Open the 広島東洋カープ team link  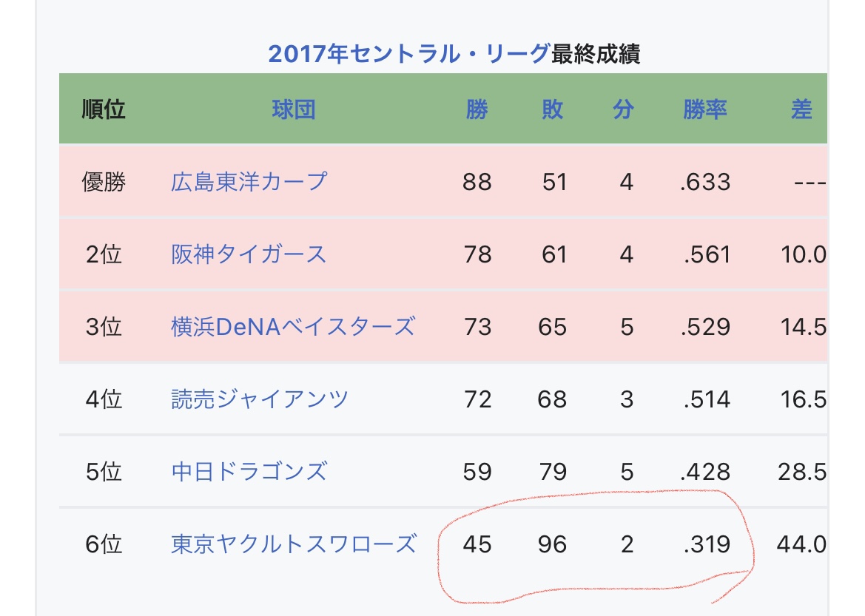tap(249, 182)
